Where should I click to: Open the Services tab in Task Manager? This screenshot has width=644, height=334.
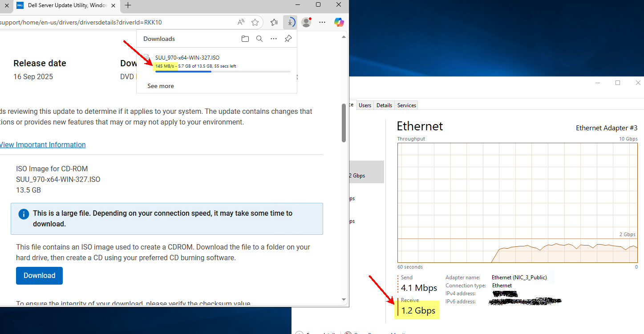click(406, 105)
